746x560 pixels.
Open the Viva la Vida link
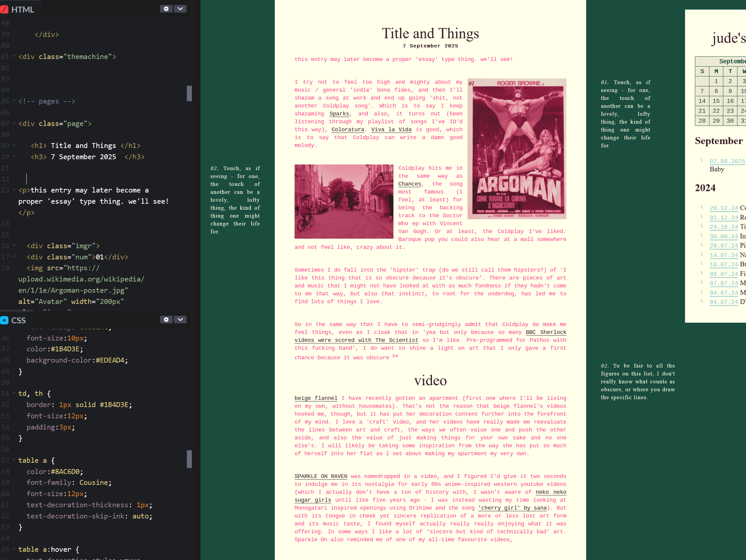pyautogui.click(x=391, y=130)
